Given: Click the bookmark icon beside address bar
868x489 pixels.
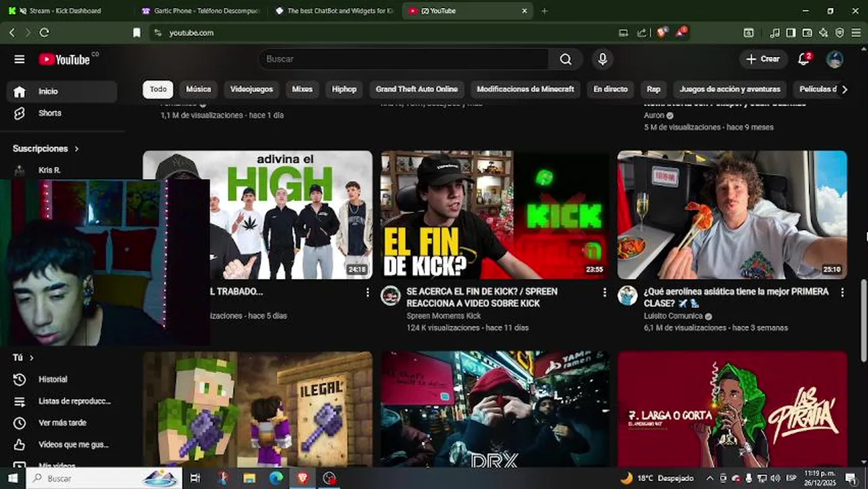Looking at the screenshot, I should tap(137, 33).
